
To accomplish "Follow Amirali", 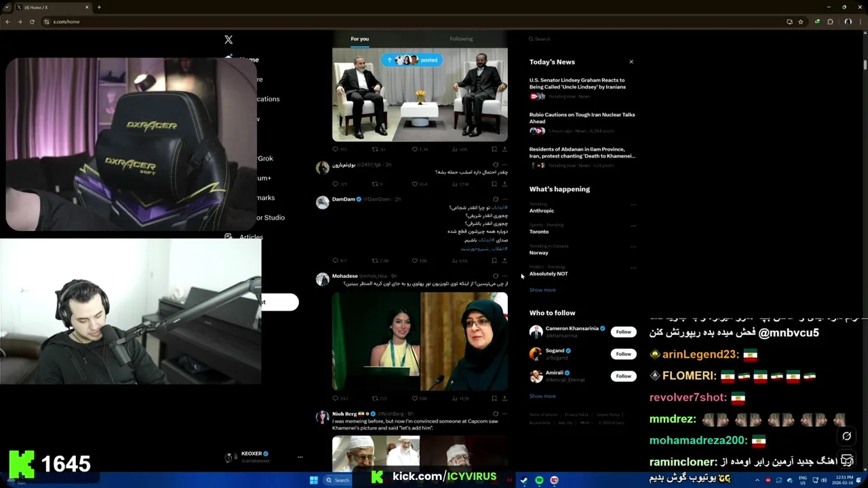I will tap(623, 375).
